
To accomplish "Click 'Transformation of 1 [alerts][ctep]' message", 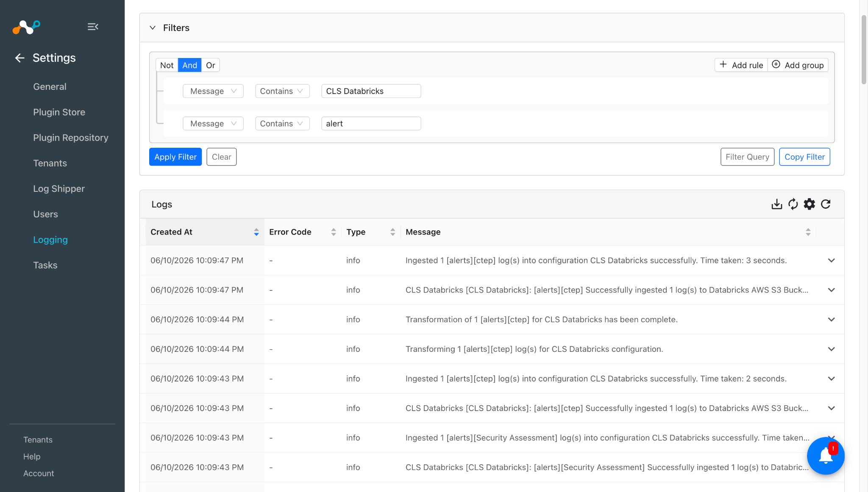I will pyautogui.click(x=541, y=320).
